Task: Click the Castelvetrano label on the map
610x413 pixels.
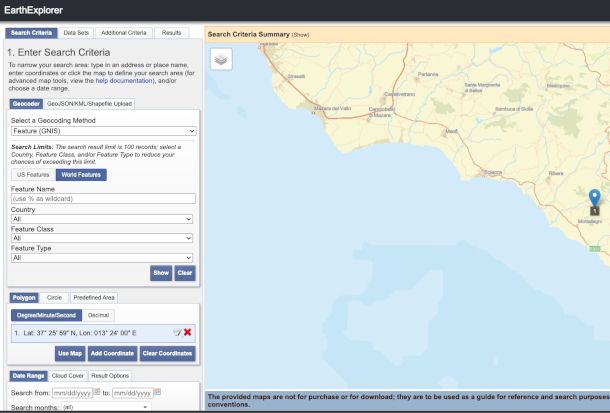Action: coord(400,94)
